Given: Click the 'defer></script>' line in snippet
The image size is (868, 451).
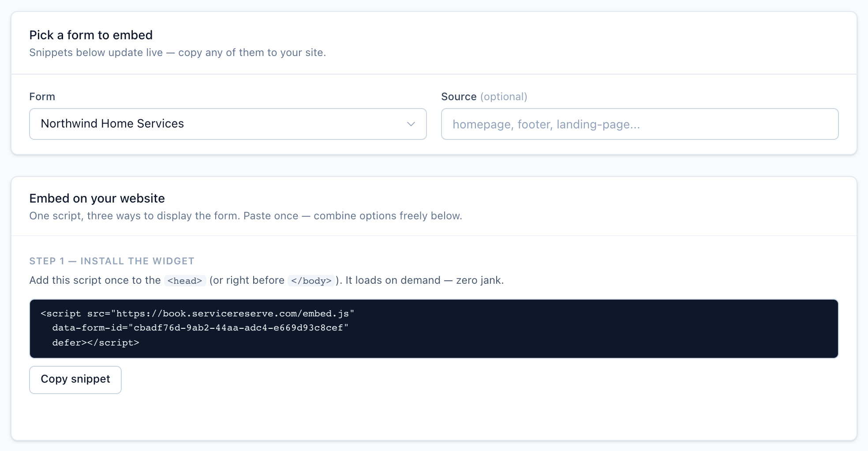Looking at the screenshot, I should pos(96,342).
